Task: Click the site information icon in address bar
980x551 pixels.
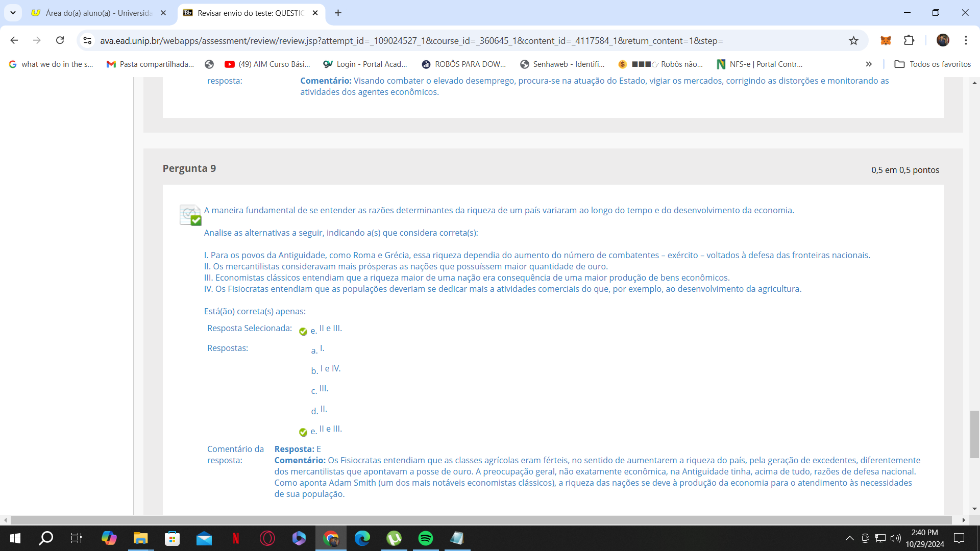Action: pyautogui.click(x=87, y=41)
